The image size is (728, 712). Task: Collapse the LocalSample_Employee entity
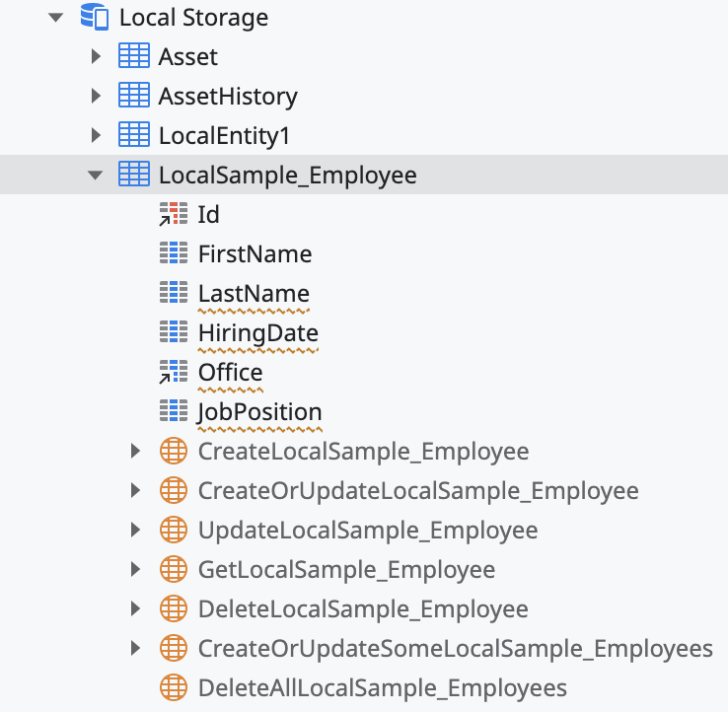coord(95,175)
